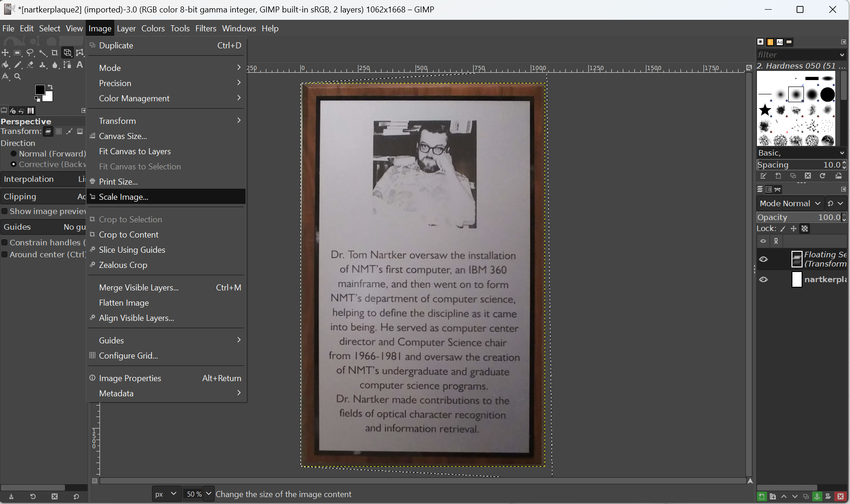Select the Free Select lasso tool
The height and width of the screenshot is (504, 850).
tap(30, 53)
